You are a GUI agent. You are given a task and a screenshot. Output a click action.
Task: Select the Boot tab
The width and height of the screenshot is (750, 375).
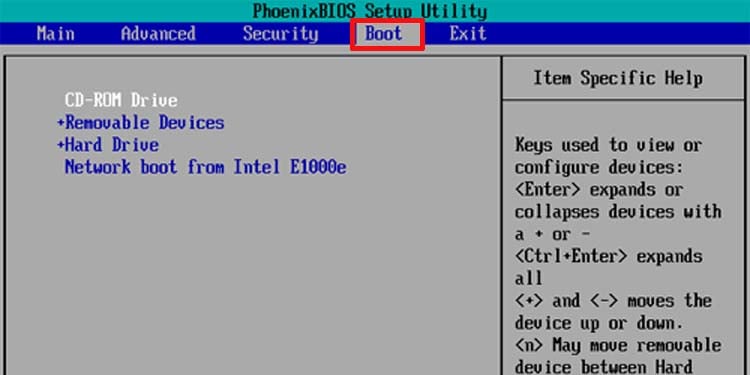(x=384, y=34)
